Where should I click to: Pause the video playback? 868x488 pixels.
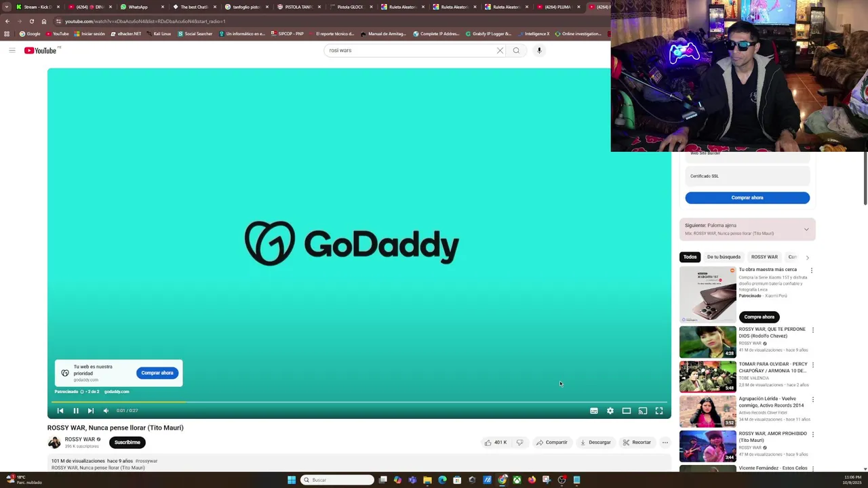click(x=76, y=411)
